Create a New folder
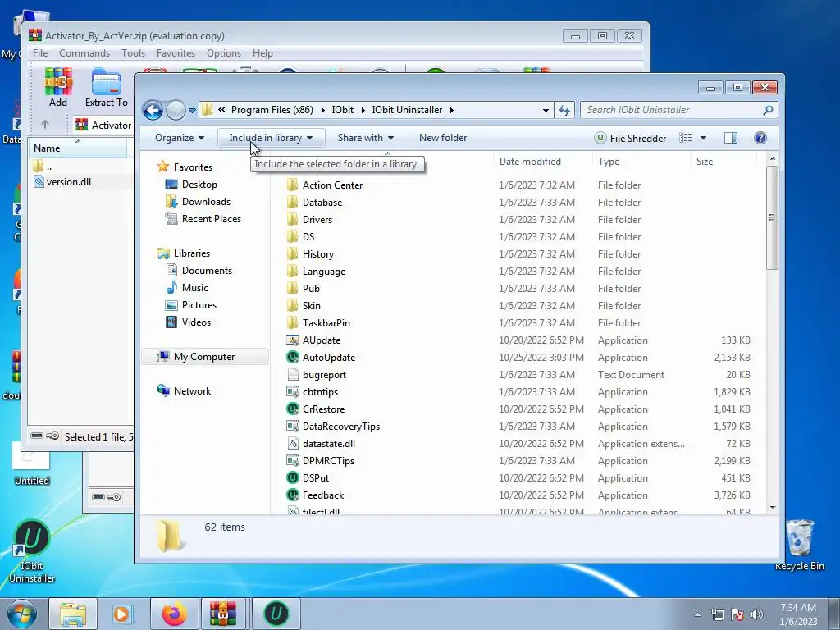Image resolution: width=840 pixels, height=630 pixels. [x=443, y=138]
